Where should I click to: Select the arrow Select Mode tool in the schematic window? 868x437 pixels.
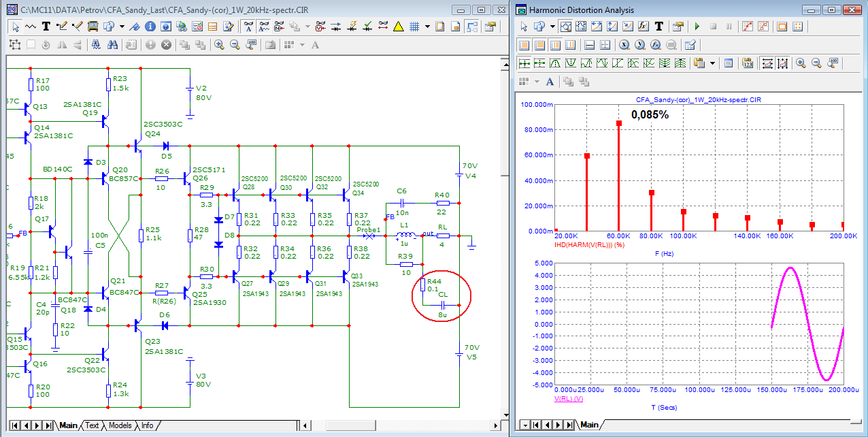pos(15,27)
